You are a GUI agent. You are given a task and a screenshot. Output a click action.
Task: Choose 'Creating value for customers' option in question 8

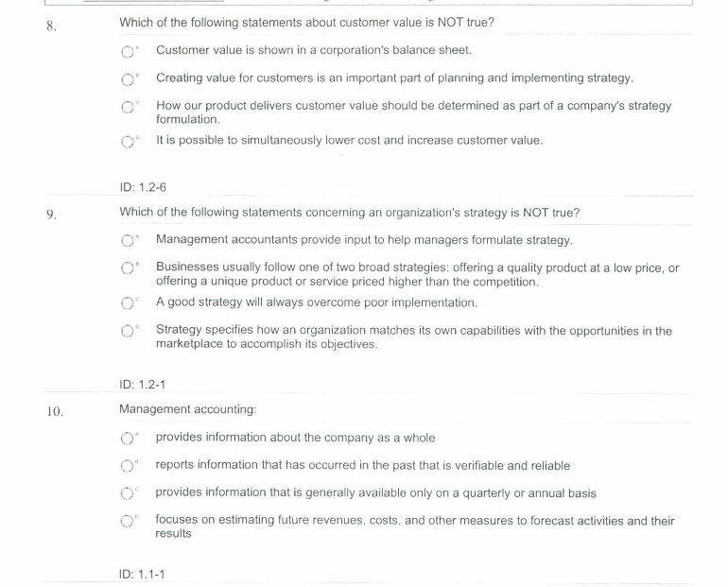click(x=128, y=79)
